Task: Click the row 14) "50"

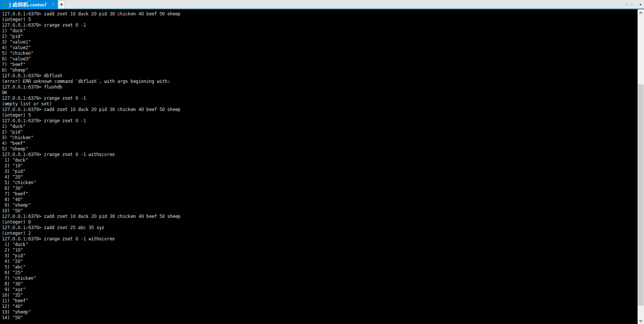Action: (x=12, y=318)
